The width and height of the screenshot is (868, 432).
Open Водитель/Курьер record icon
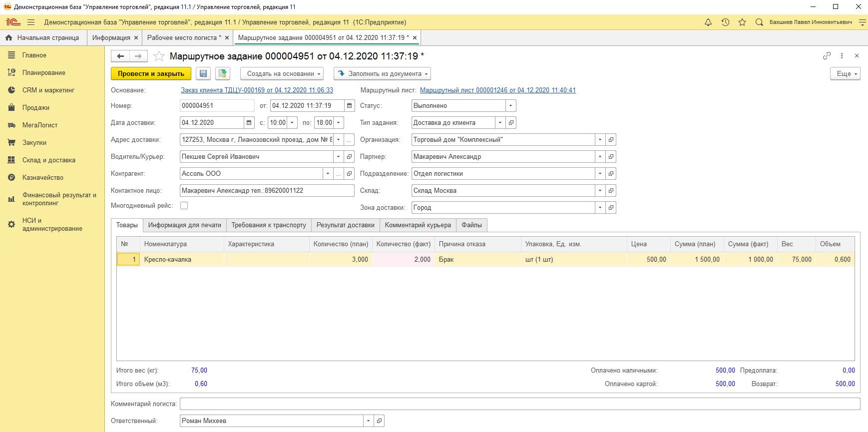tap(349, 157)
